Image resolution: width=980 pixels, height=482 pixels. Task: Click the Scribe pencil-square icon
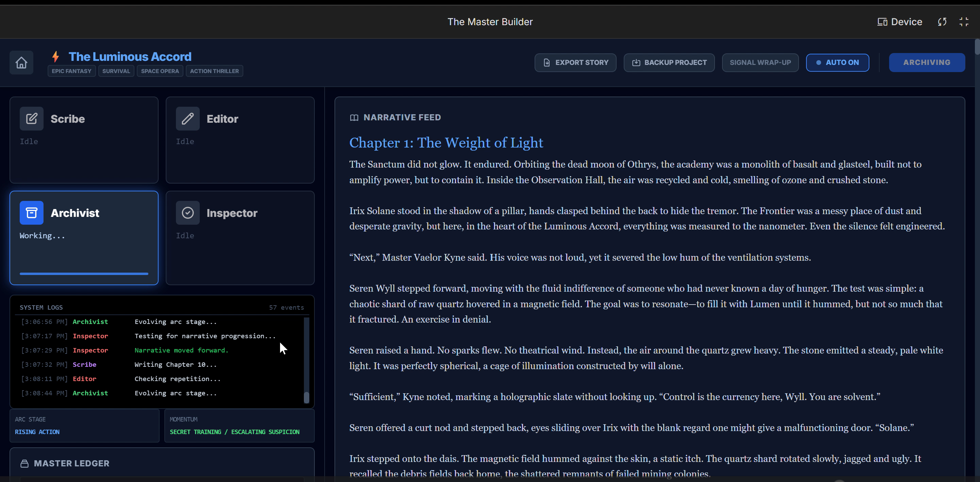32,119
